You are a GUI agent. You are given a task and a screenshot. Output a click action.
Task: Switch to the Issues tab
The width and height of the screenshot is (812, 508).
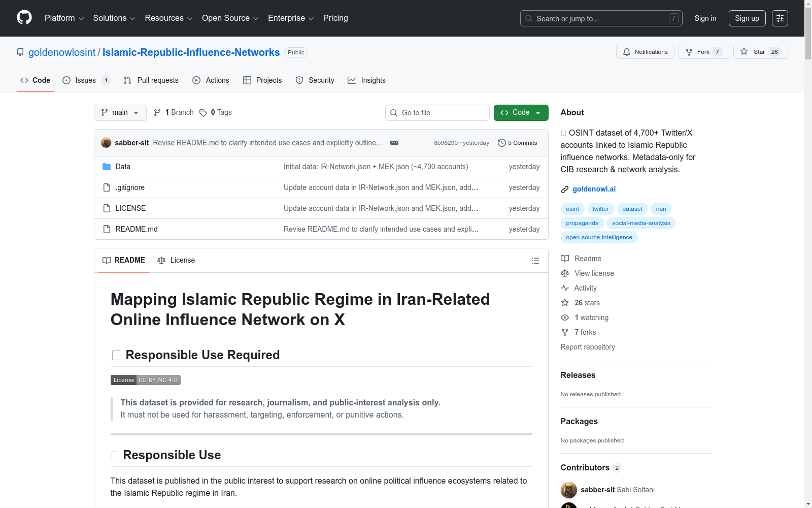(x=86, y=80)
